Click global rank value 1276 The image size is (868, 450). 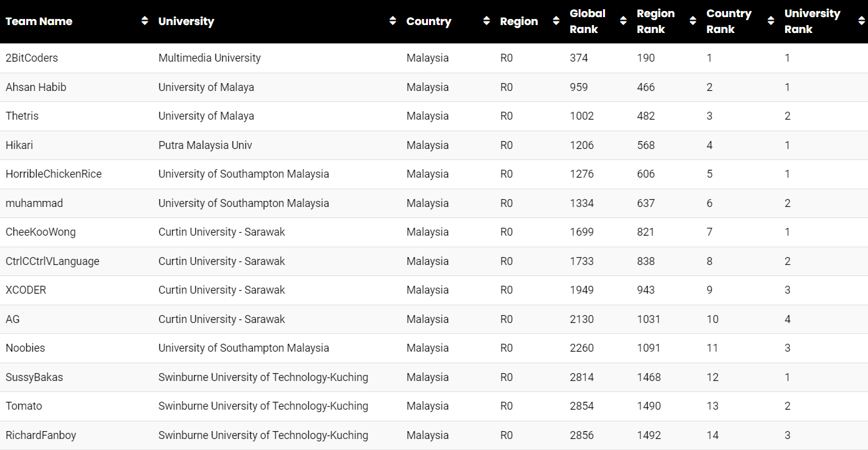point(582,174)
